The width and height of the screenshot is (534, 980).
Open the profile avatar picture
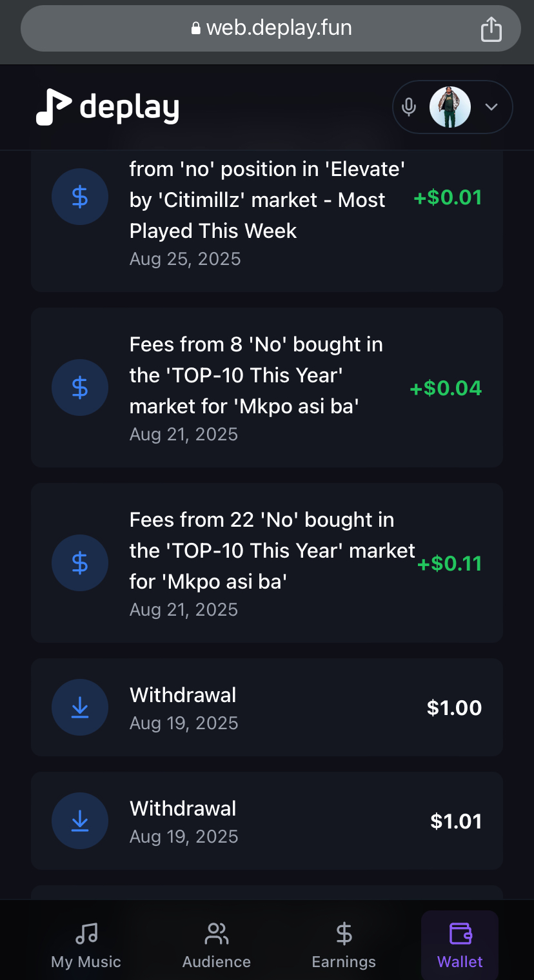[x=450, y=107]
